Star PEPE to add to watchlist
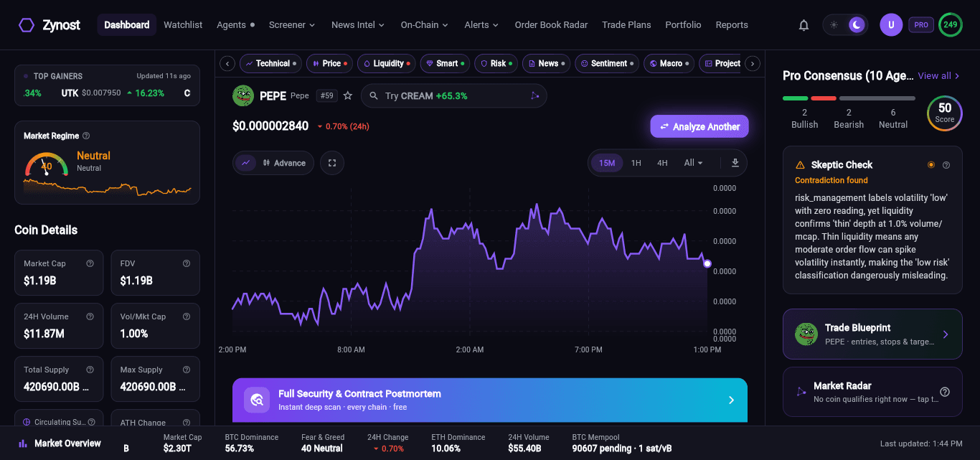 pyautogui.click(x=348, y=95)
